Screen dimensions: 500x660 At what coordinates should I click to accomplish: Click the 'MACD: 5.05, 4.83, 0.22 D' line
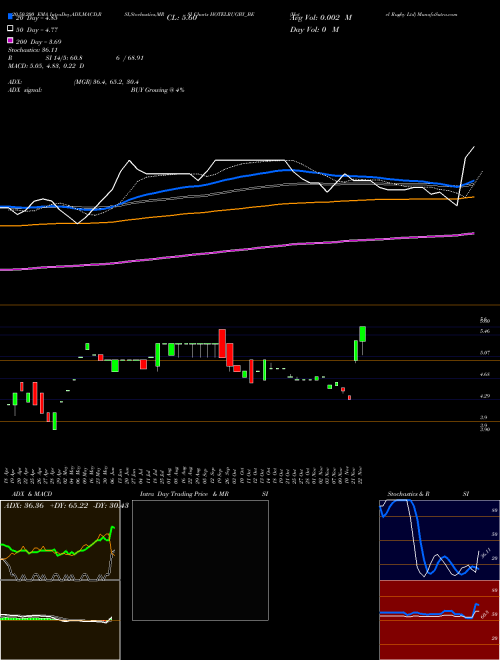click(46, 66)
